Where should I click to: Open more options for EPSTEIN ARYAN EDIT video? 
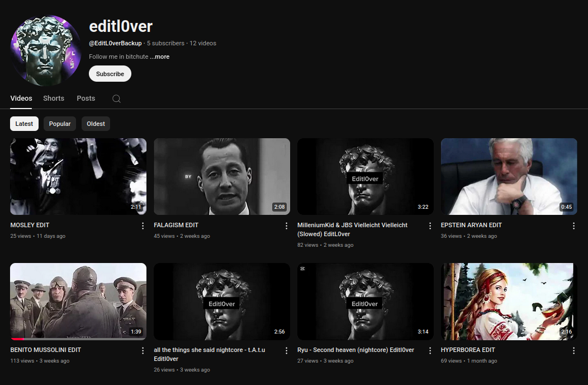coord(573,226)
